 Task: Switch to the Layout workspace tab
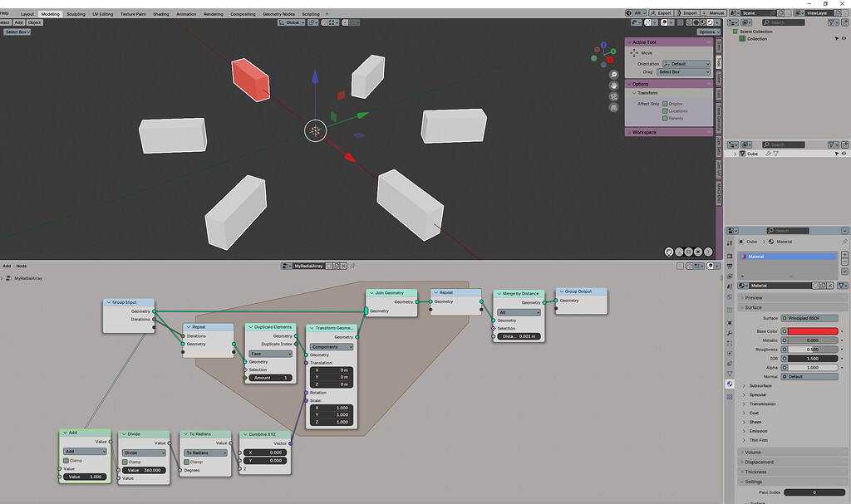point(27,13)
